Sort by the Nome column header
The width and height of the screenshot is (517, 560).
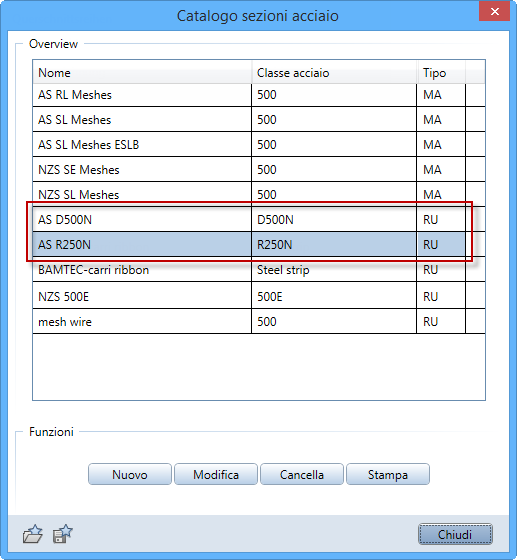pos(142,72)
